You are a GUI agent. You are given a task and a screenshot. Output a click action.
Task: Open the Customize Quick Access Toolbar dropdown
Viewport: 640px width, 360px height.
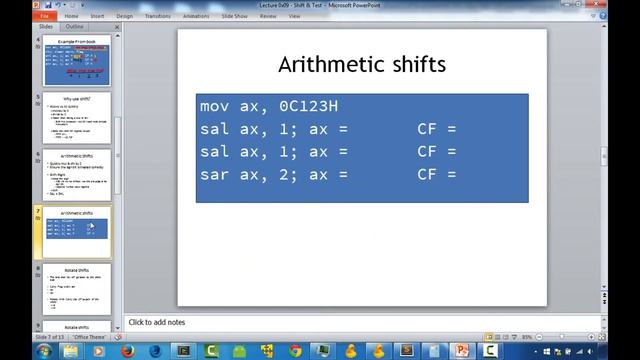pyautogui.click(x=82, y=5)
